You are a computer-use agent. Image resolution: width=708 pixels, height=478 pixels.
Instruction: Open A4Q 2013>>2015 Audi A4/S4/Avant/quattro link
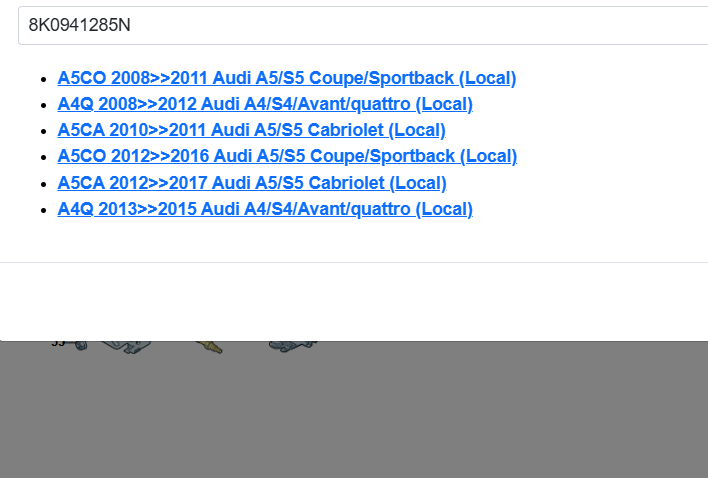(x=265, y=209)
